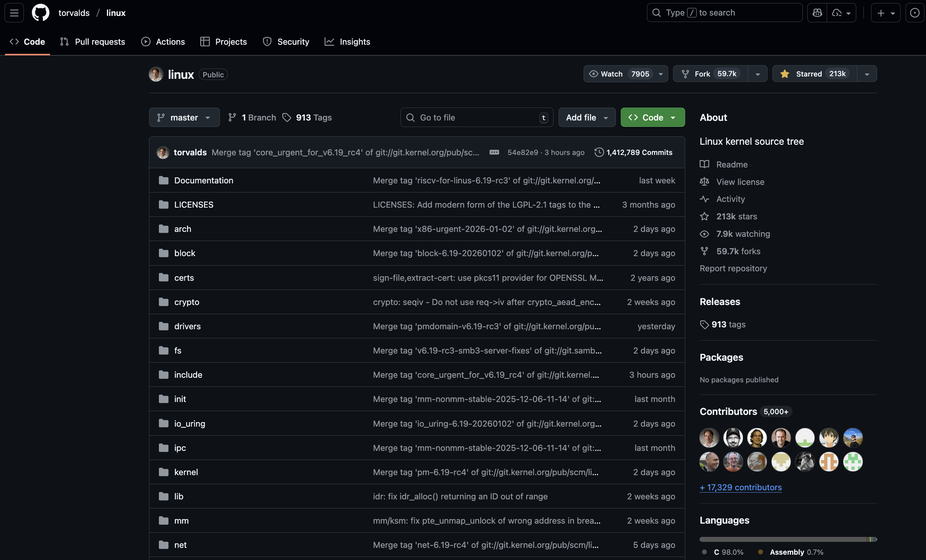The width and height of the screenshot is (926, 560).
Task: Expand the green Code dropdown
Action: (652, 117)
